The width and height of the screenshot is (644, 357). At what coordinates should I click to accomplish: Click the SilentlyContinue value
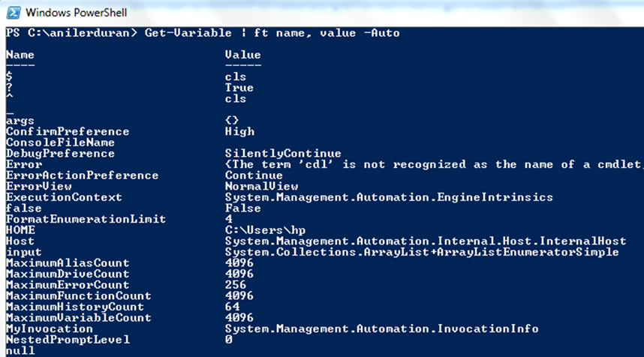pyautogui.click(x=282, y=154)
